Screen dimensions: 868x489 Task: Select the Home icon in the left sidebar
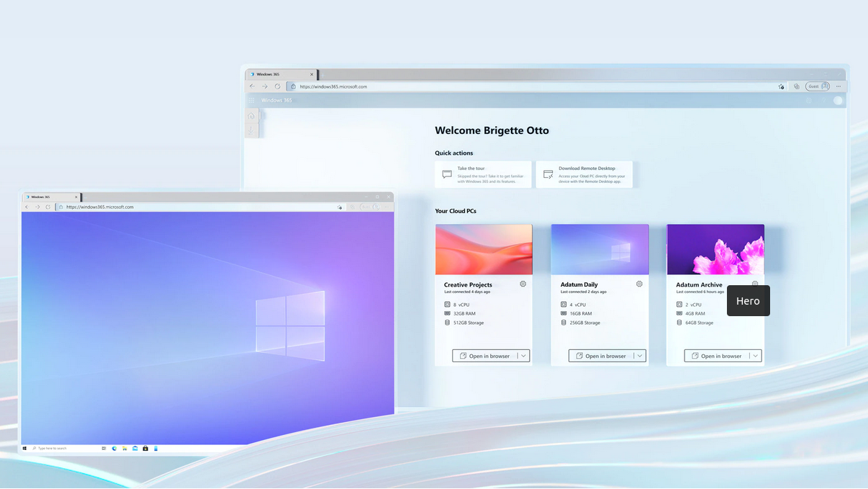(x=251, y=116)
